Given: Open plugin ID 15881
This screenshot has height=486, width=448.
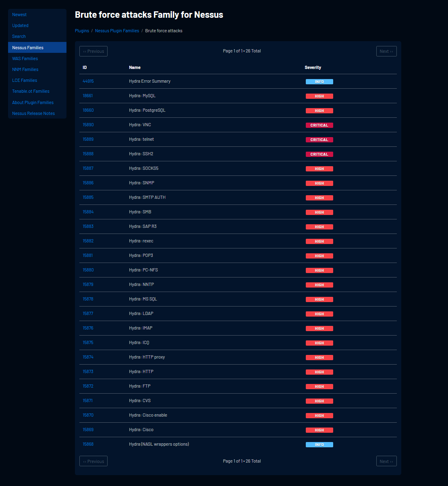Looking at the screenshot, I should [x=88, y=255].
